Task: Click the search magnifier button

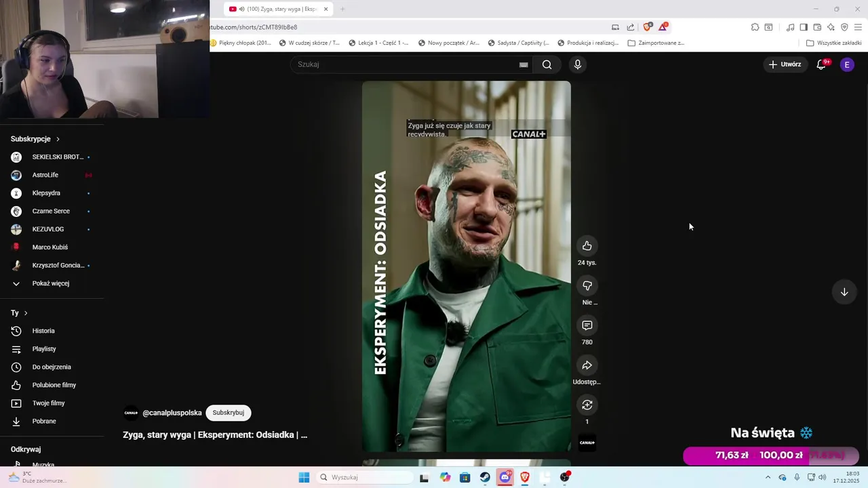Action: click(547, 64)
